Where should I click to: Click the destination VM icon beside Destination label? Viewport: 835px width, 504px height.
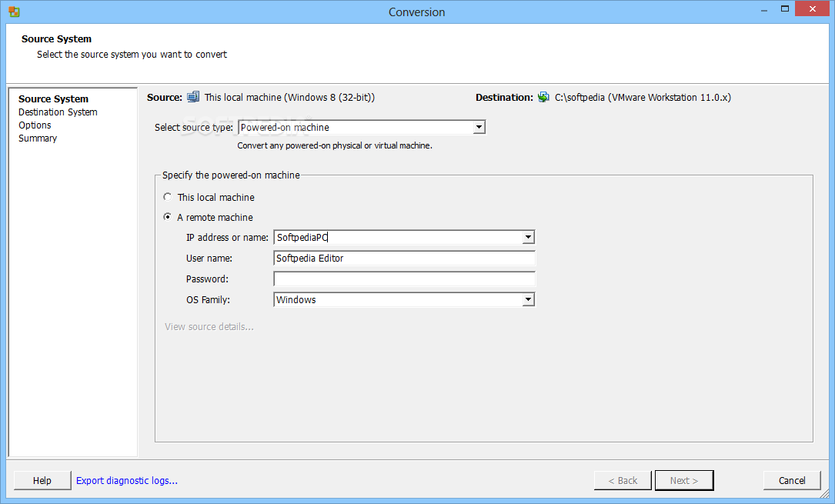click(543, 97)
